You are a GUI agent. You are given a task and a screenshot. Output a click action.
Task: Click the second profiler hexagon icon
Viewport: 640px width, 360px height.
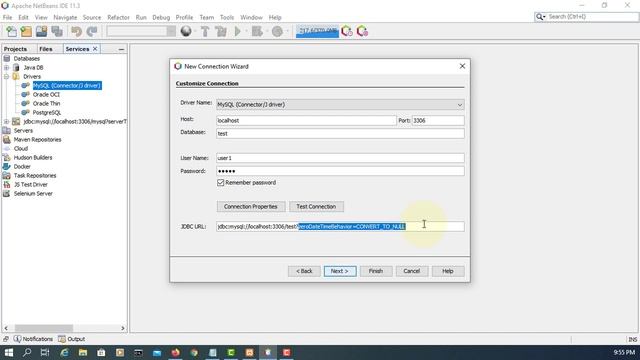(x=362, y=31)
